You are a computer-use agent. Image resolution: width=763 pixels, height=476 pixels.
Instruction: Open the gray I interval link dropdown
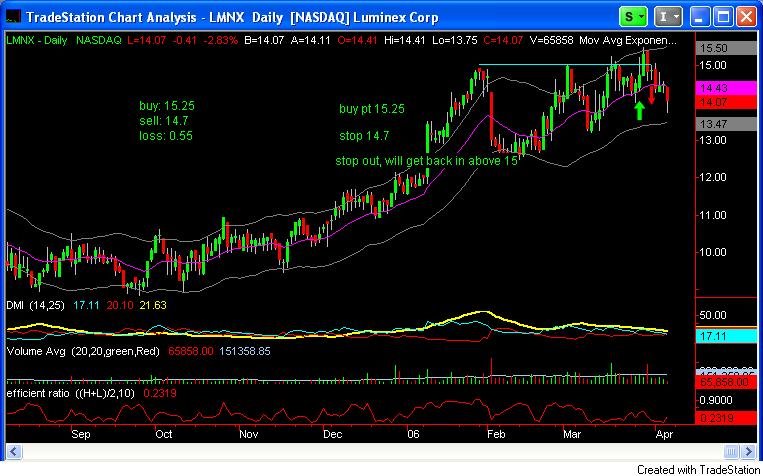(668, 18)
